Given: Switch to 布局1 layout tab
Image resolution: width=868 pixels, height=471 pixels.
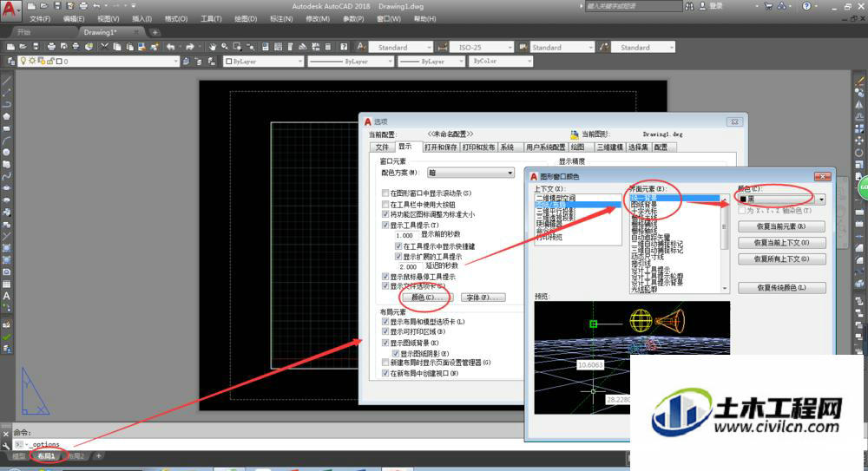Looking at the screenshot, I should click(x=47, y=456).
